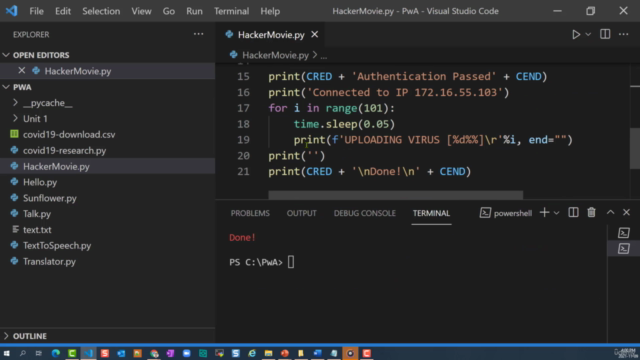Open Hello.py file
Image resolution: width=640 pixels, height=360 pixels.
tap(40, 182)
